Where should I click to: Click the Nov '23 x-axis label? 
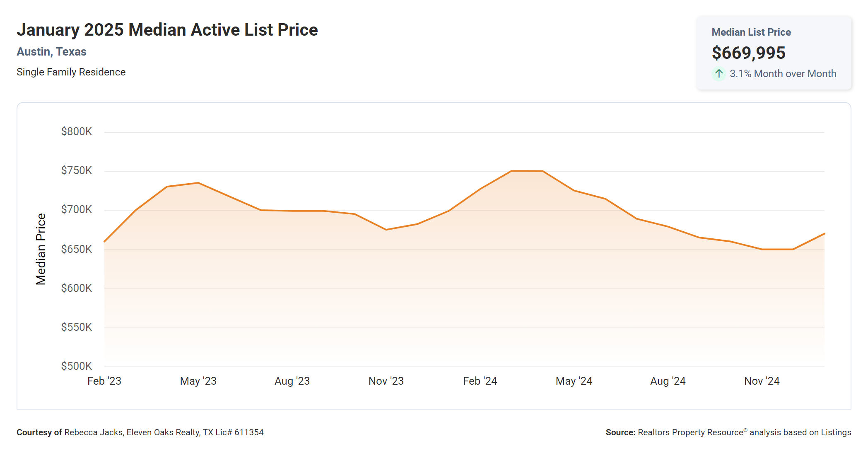click(386, 381)
